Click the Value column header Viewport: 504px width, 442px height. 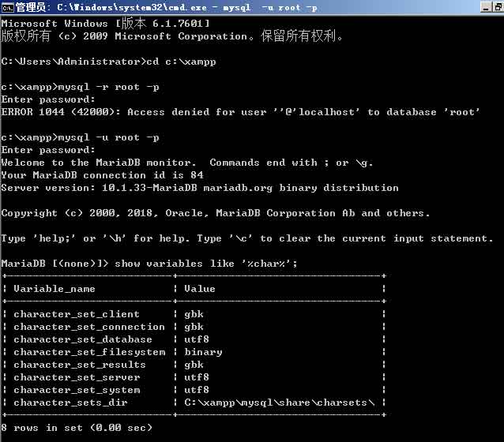point(200,289)
